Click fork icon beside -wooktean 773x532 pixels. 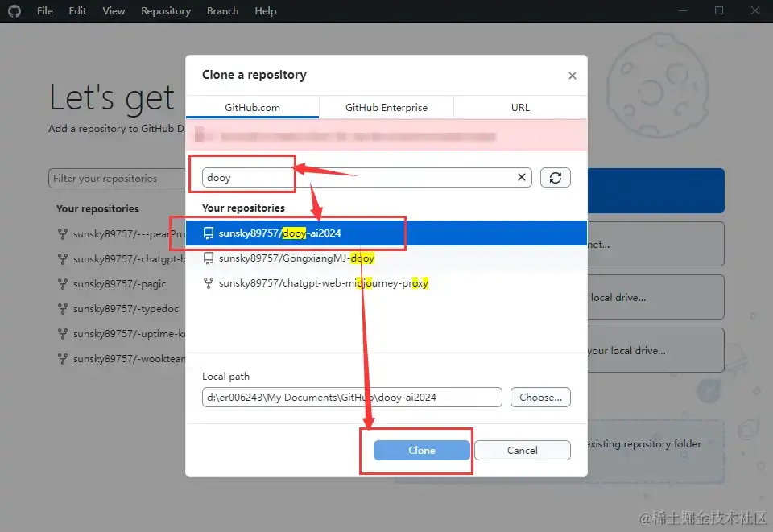pos(63,359)
